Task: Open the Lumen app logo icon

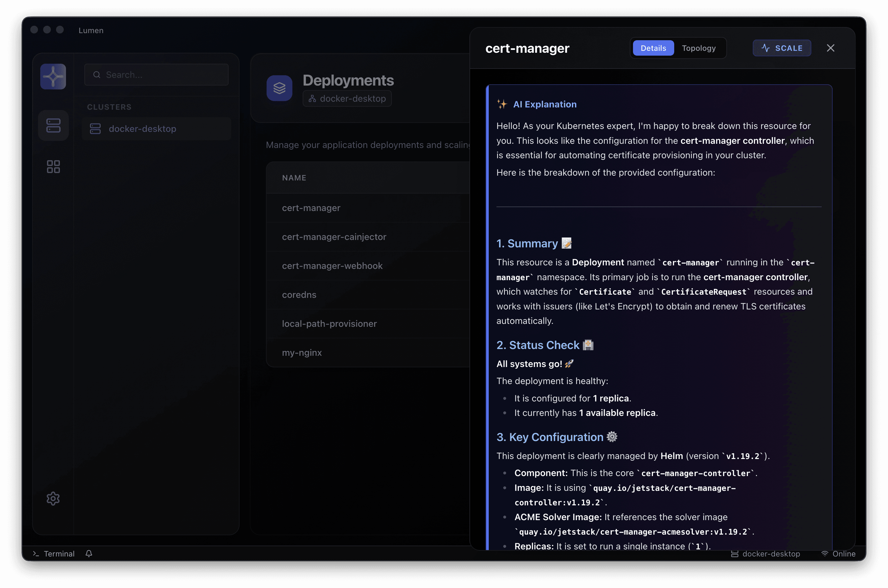Action: click(x=53, y=76)
